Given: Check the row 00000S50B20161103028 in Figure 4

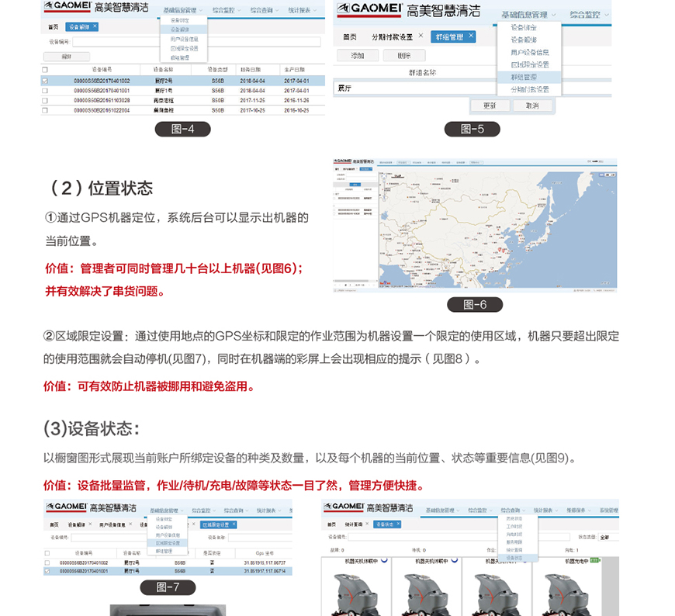Looking at the screenshot, I should click(45, 100).
